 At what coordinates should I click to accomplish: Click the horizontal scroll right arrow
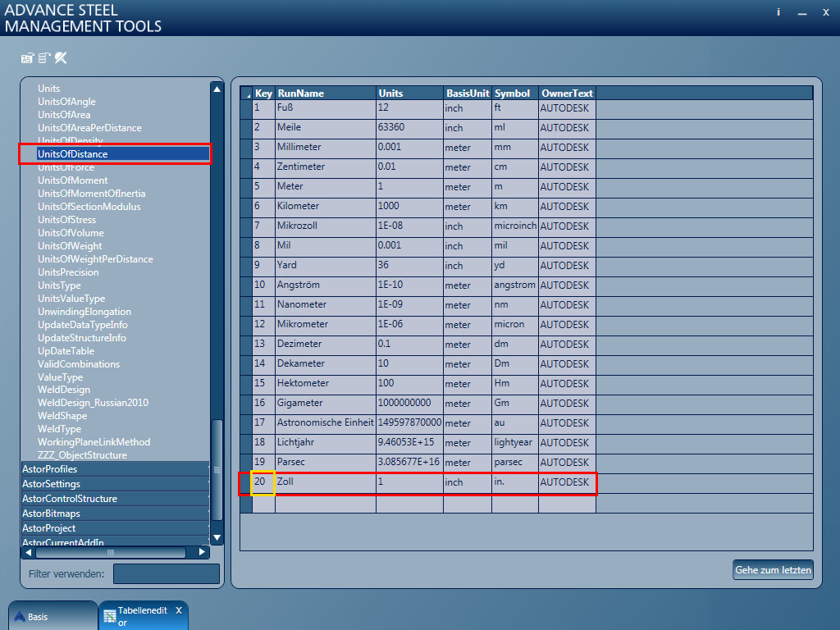(x=202, y=552)
